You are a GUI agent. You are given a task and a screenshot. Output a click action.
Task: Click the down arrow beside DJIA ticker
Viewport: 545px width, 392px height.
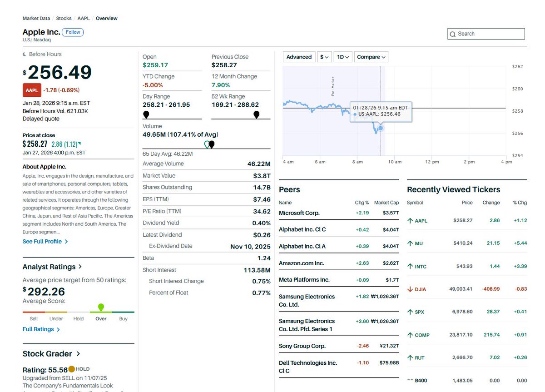pyautogui.click(x=410, y=289)
